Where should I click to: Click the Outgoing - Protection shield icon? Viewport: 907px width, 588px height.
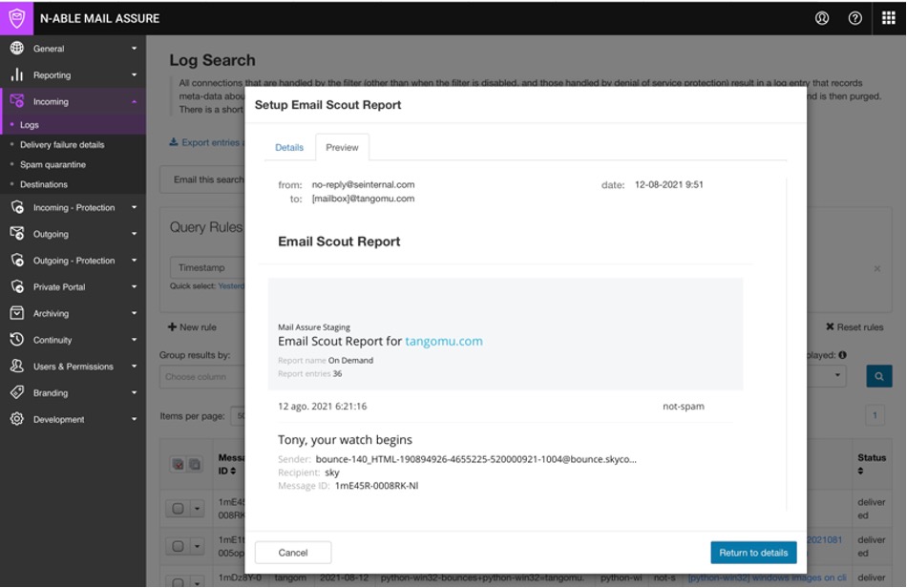coord(17,261)
